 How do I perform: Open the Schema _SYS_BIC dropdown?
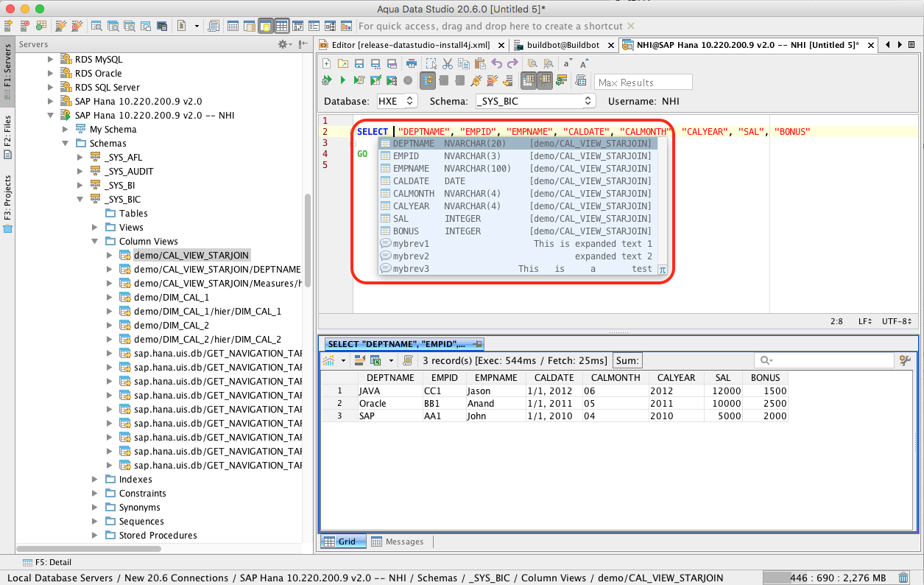pos(535,101)
